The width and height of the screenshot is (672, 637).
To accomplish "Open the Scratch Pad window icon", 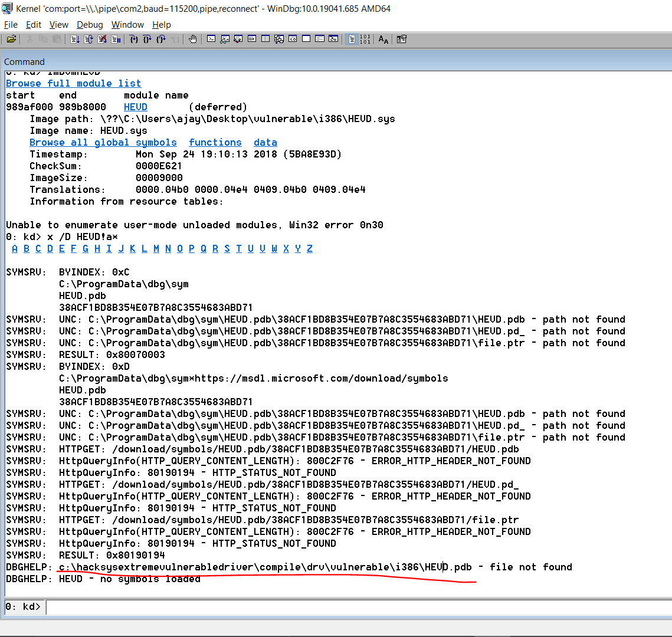I will pyautogui.click(x=306, y=40).
